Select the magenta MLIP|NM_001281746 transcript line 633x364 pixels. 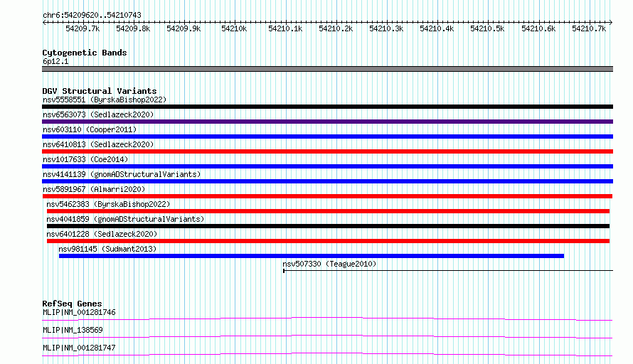pos(327,319)
